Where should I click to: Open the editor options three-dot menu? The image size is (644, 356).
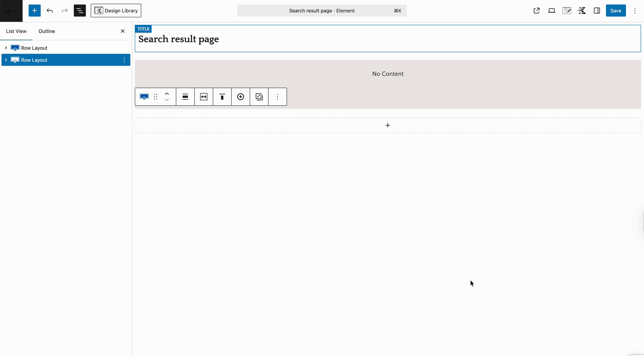[x=635, y=11]
